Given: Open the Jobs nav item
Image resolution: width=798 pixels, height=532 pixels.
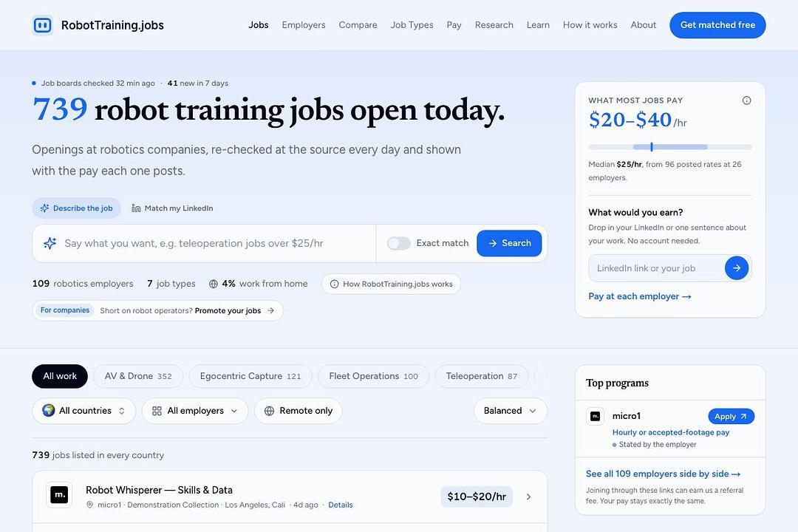Looking at the screenshot, I should click(x=259, y=25).
